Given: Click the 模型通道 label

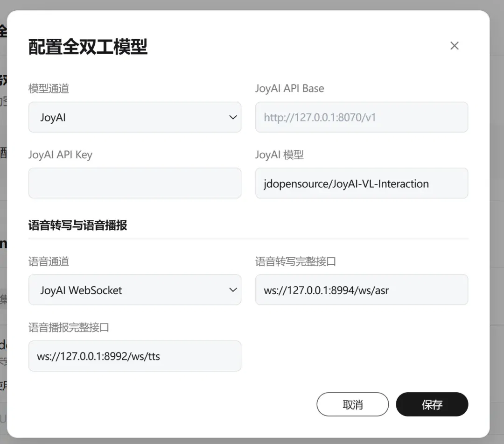Looking at the screenshot, I should coord(49,88).
